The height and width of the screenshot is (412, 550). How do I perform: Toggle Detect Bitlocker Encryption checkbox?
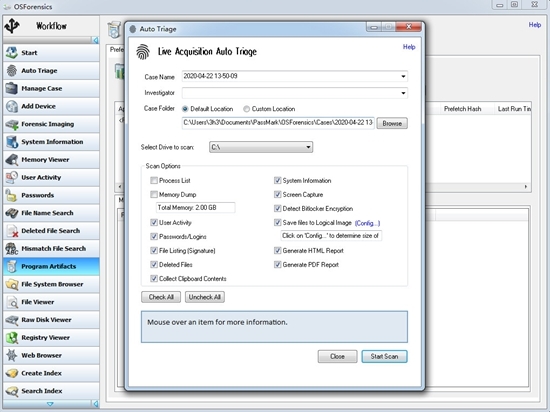277,209
